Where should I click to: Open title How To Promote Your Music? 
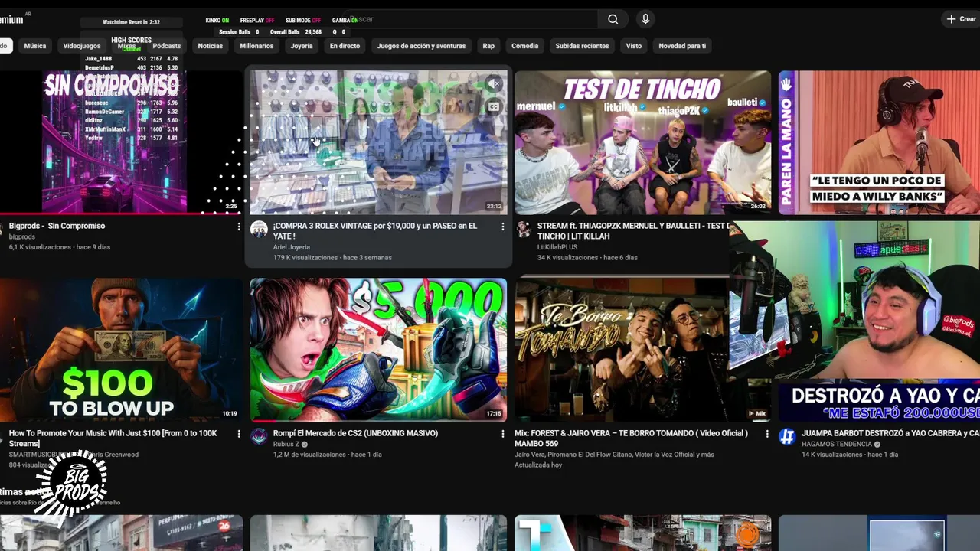[x=113, y=439]
